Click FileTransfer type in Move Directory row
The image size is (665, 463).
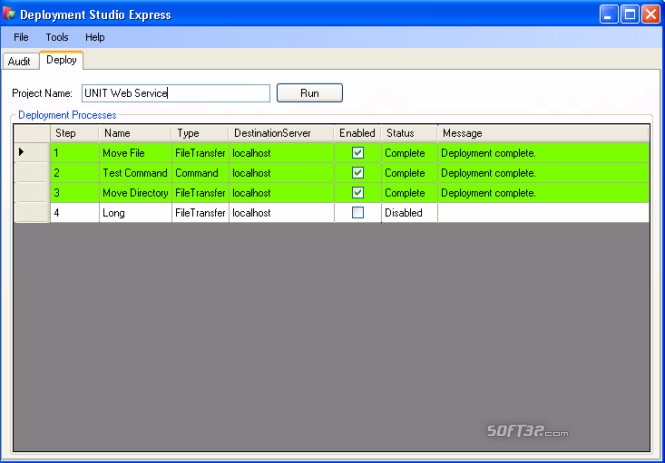[x=200, y=192]
